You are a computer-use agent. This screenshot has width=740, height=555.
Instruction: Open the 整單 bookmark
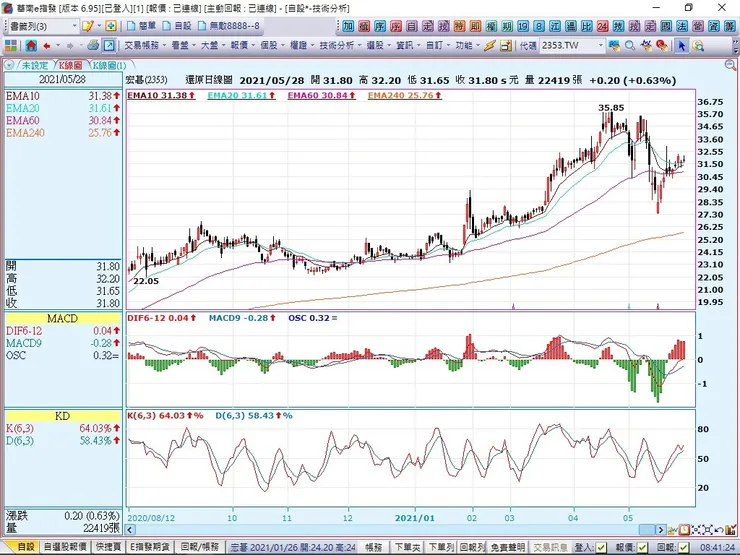(143, 26)
